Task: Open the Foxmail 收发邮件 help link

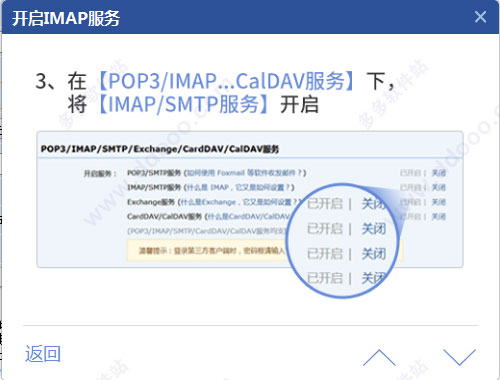Action: 245,173
